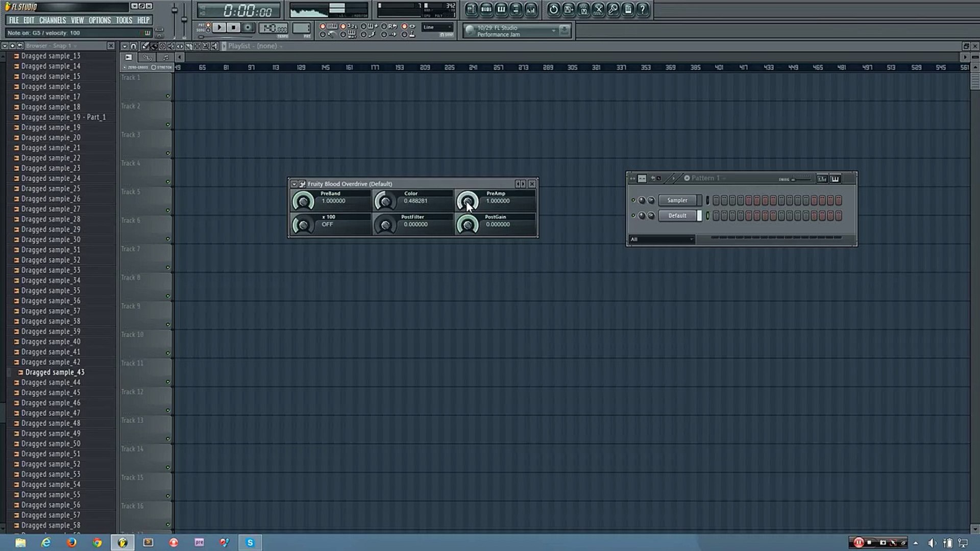Open the FILE menu
The image size is (980, 551).
pyautogui.click(x=14, y=20)
